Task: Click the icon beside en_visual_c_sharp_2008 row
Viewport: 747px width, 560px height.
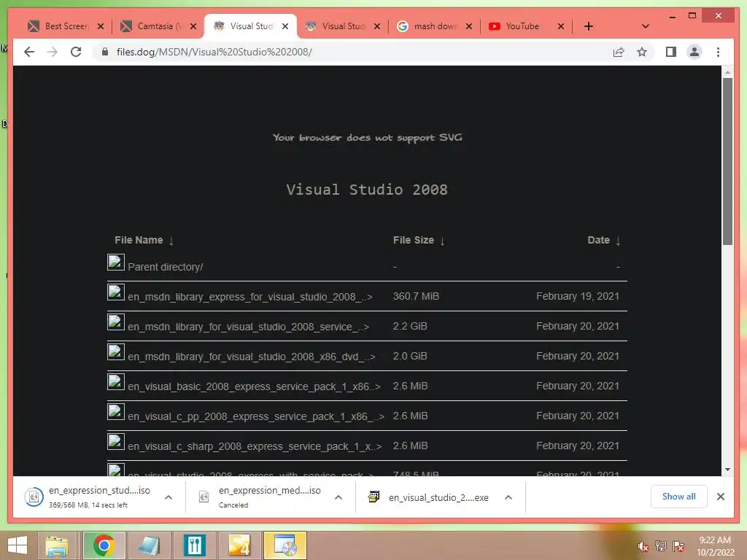Action: [116, 442]
